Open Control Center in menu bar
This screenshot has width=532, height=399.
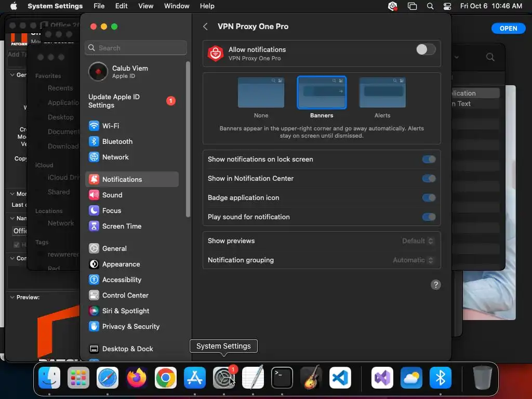(447, 6)
